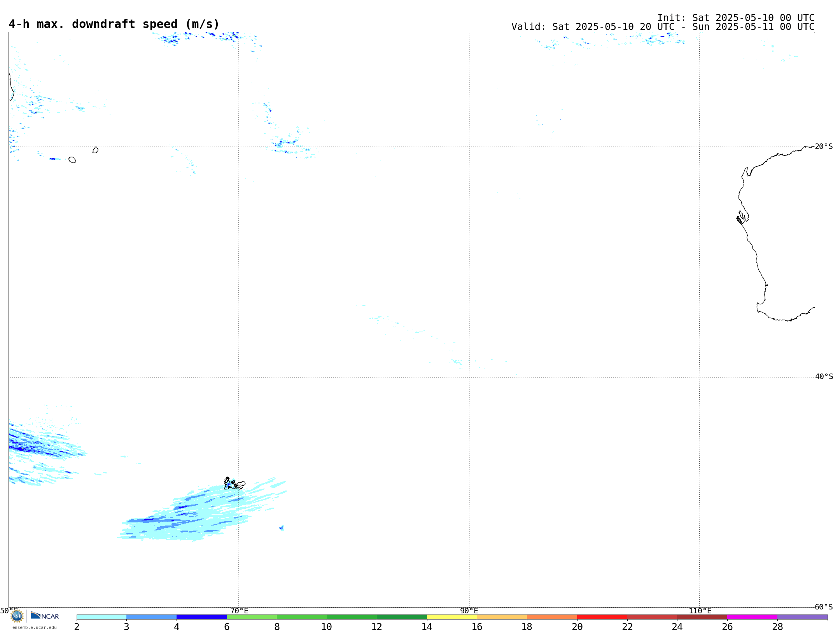Click the 'Init: Sat 2025-05-10 00 UTC' text
Viewport: 840px width, 632px height.
pos(736,18)
